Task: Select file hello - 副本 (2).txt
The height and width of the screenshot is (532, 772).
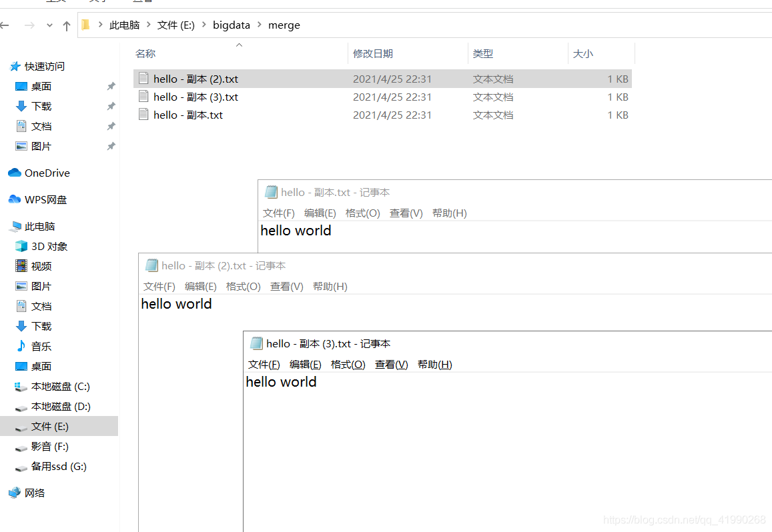Action: [382, 79]
